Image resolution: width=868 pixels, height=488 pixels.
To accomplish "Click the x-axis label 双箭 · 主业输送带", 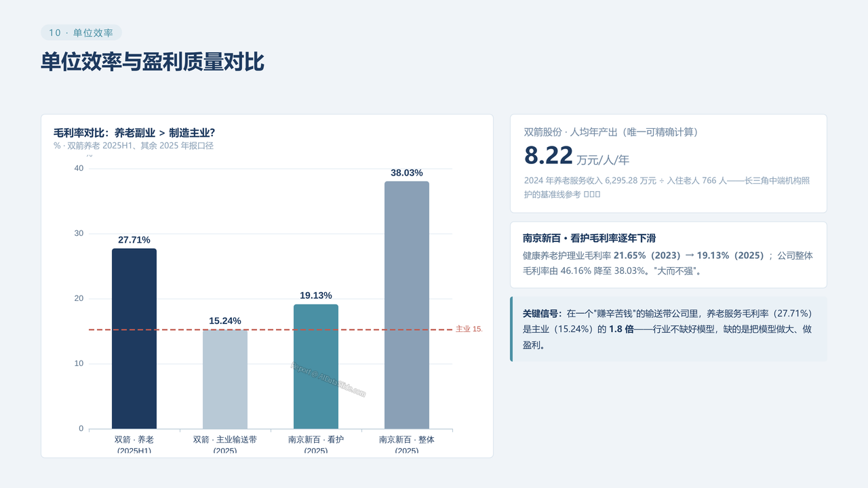I will (x=225, y=445).
